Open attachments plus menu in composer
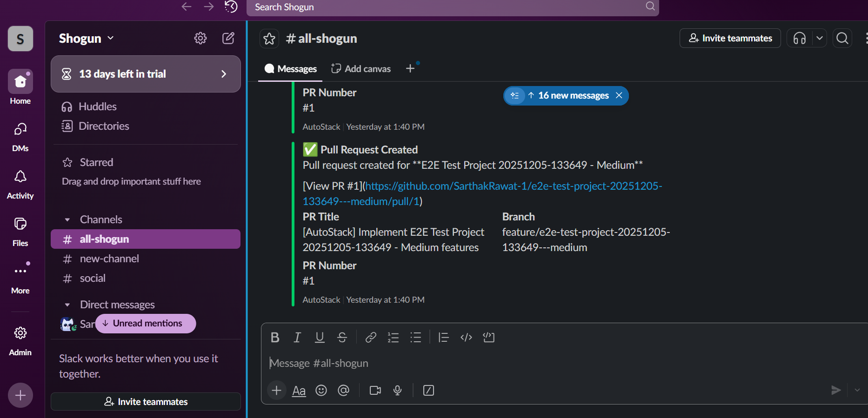 [276, 391]
